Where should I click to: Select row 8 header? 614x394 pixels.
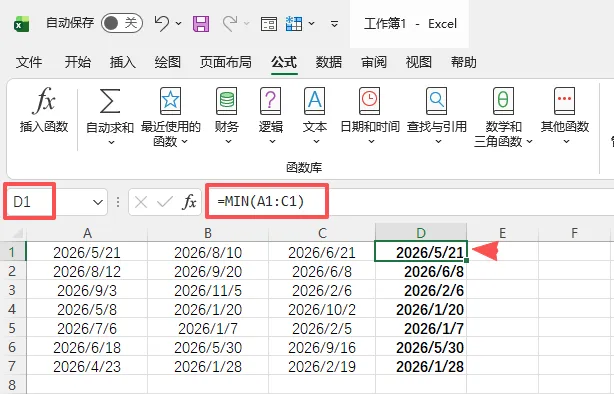click(13, 385)
